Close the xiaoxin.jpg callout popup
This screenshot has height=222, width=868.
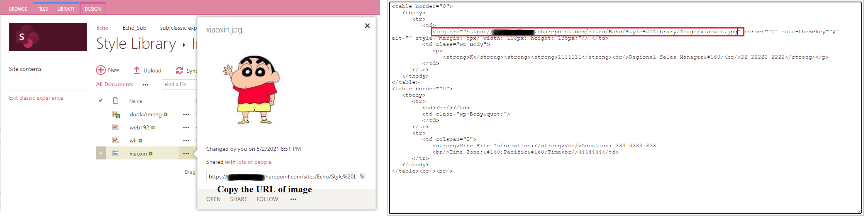click(367, 26)
